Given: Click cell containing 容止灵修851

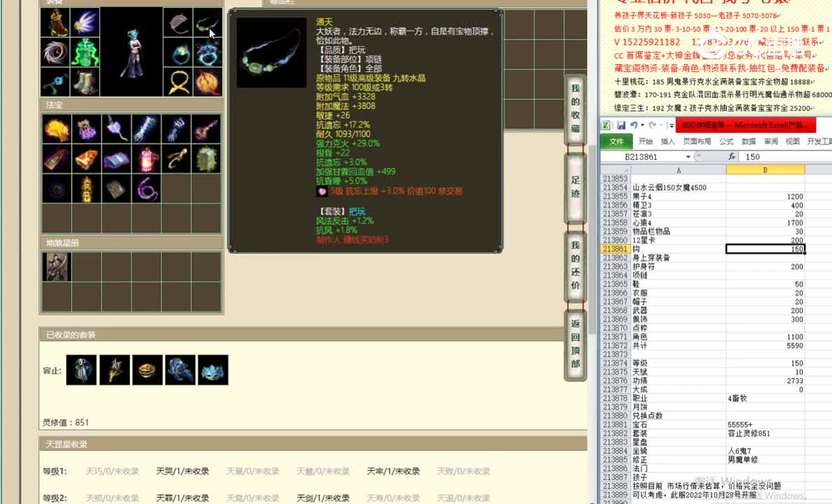Looking at the screenshot, I should 765,433.
